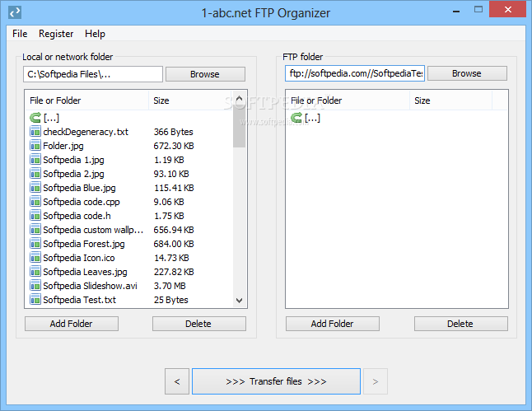This screenshot has width=532, height=411.
Task: Select checkDegeneracy.txt in the local list
Action: (86, 132)
